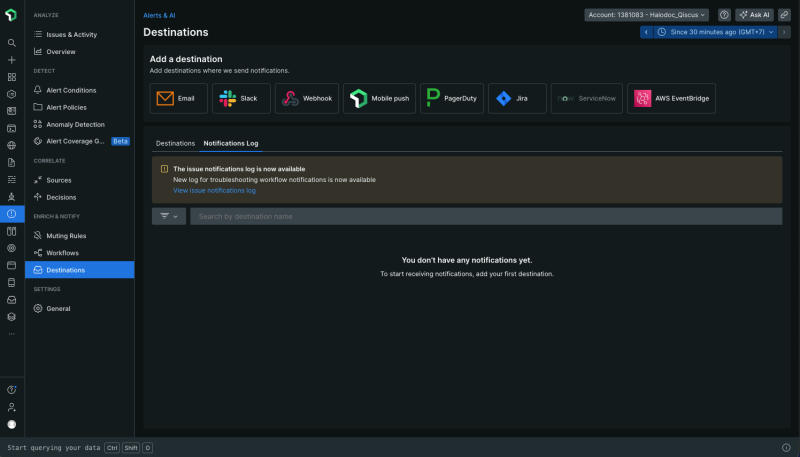This screenshot has height=457, width=800.
Task: Open the target-circle rail icon
Action: [x=12, y=248]
